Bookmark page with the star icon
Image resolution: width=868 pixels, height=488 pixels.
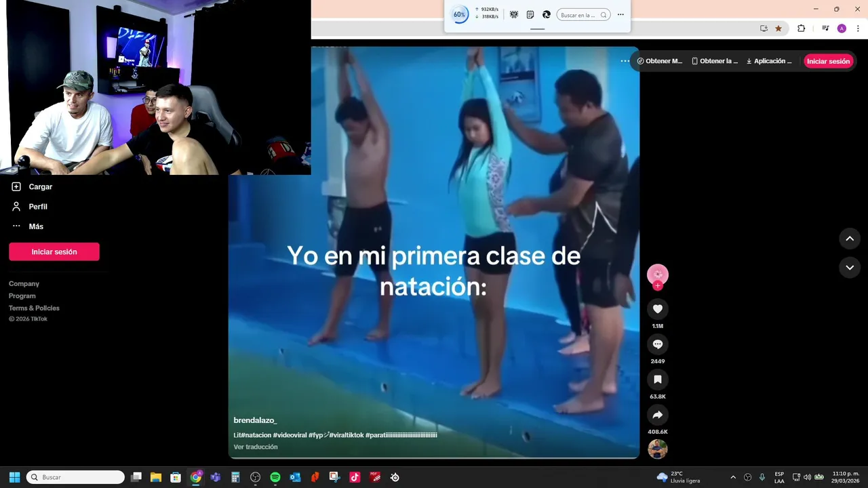pos(778,28)
